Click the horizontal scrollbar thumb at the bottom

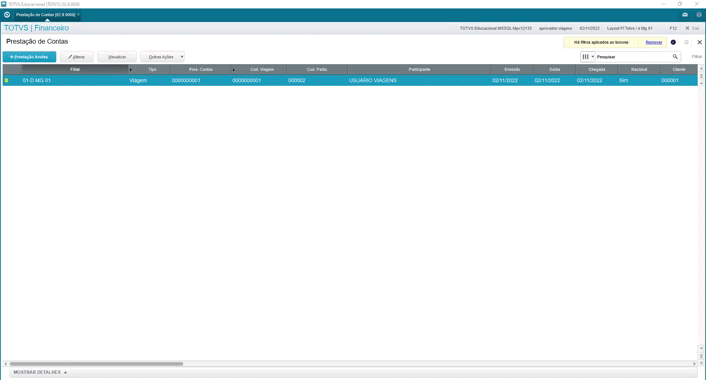tap(96, 363)
